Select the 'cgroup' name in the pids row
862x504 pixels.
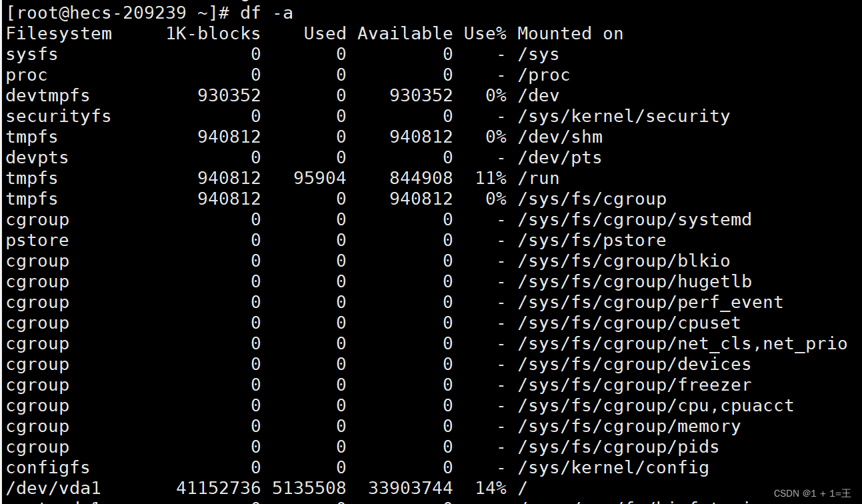tap(37, 447)
